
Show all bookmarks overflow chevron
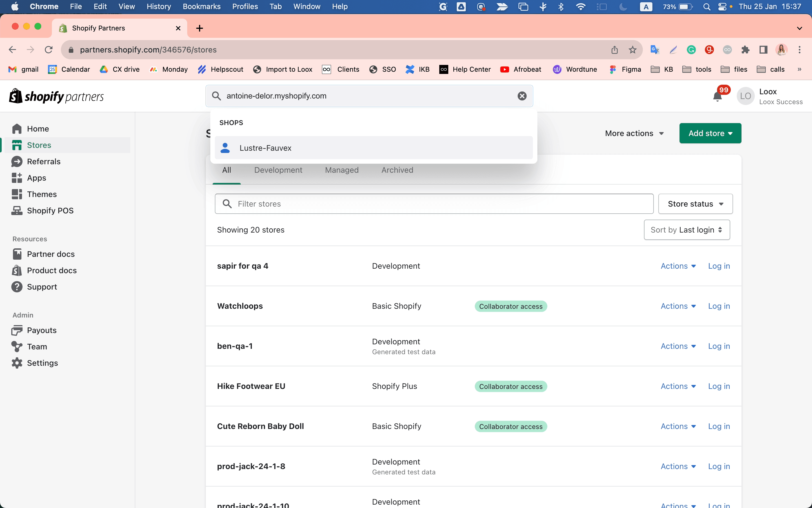point(800,69)
